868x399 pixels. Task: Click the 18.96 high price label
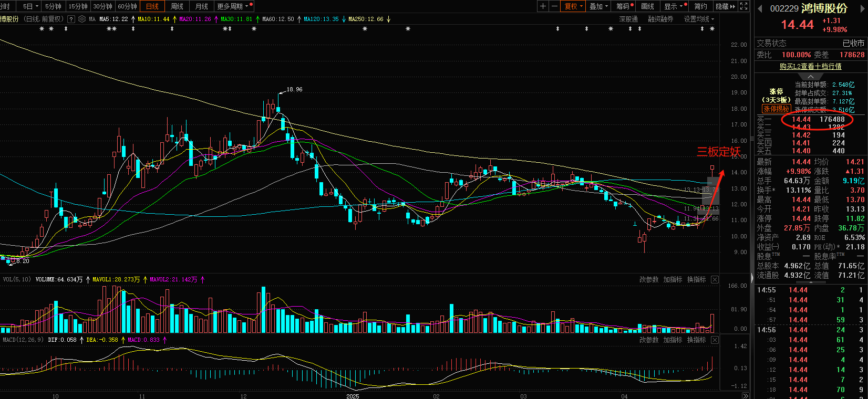click(294, 89)
